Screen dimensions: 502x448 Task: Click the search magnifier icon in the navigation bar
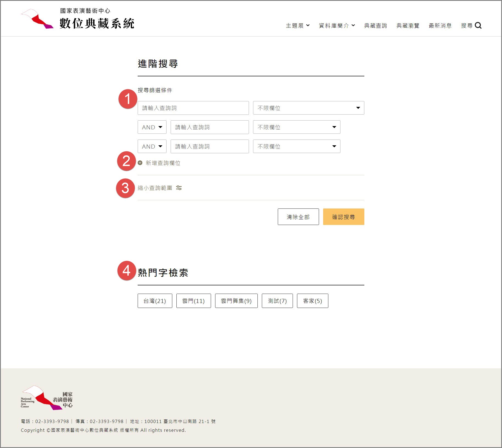[479, 26]
